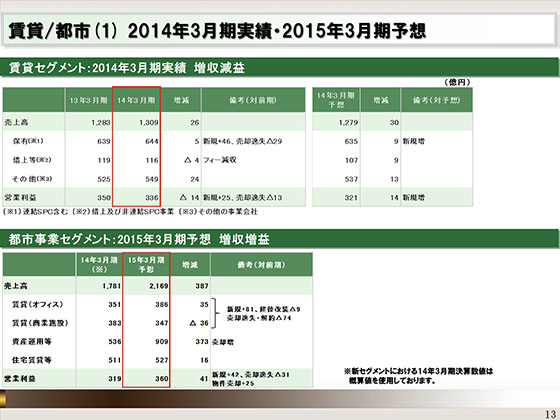This screenshot has width=560, height=420.
Task: Click the '15年3月期 予想' column header
Action: tap(146, 265)
